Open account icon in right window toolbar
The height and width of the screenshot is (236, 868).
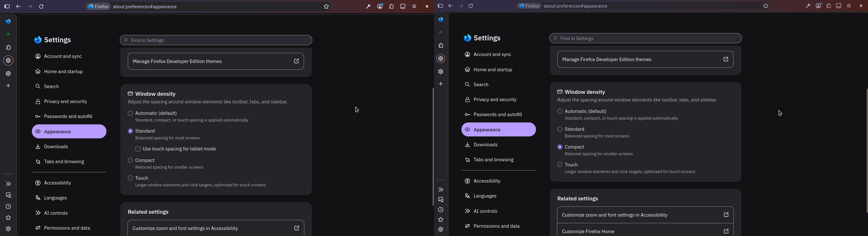pos(819,6)
